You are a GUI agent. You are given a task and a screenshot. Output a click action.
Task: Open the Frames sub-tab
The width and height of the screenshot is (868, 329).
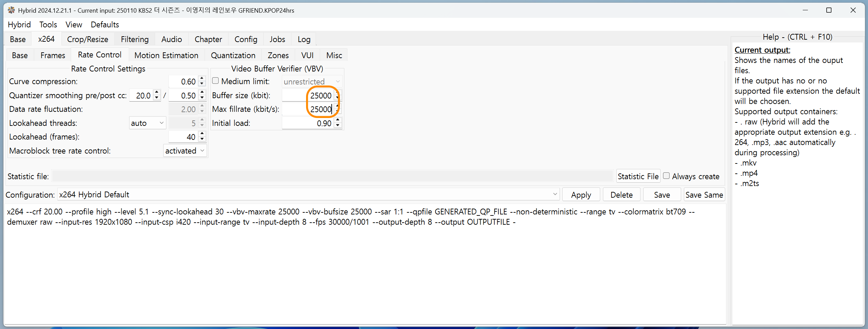pyautogui.click(x=53, y=55)
